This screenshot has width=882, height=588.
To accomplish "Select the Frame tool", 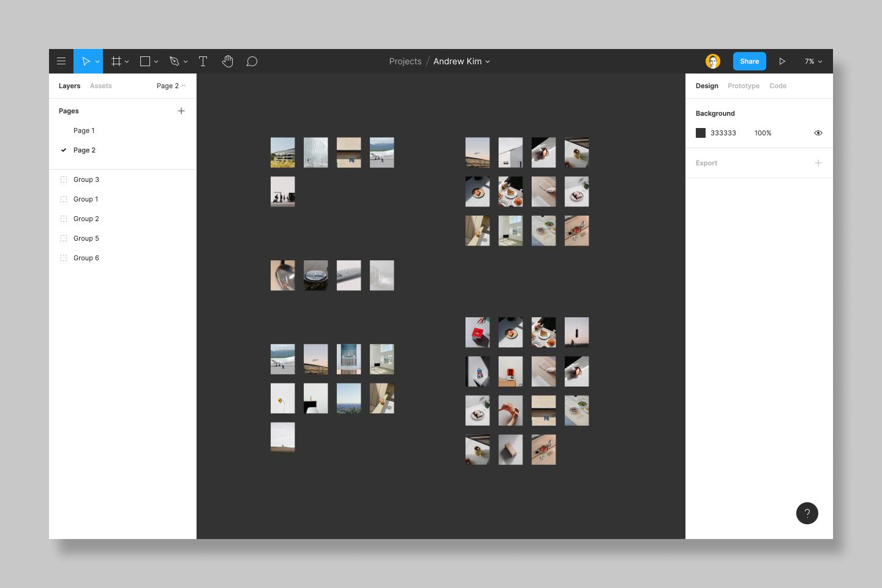I will (x=116, y=61).
